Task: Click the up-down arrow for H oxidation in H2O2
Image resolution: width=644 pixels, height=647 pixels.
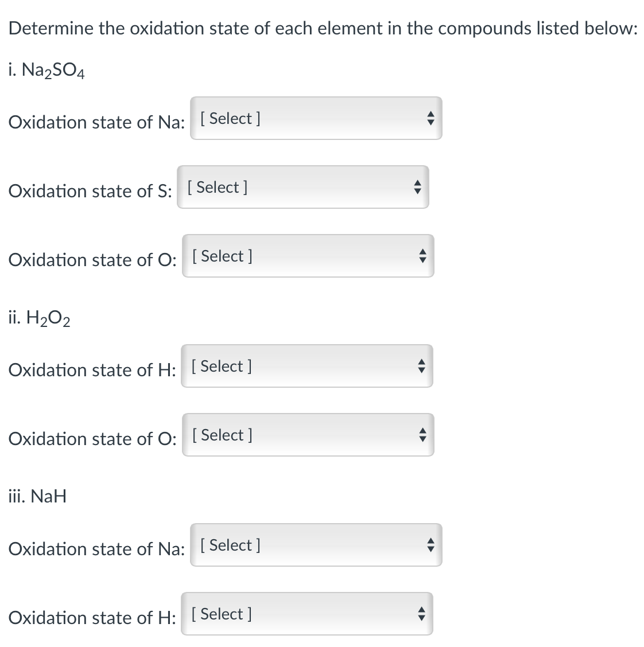Action: (421, 366)
